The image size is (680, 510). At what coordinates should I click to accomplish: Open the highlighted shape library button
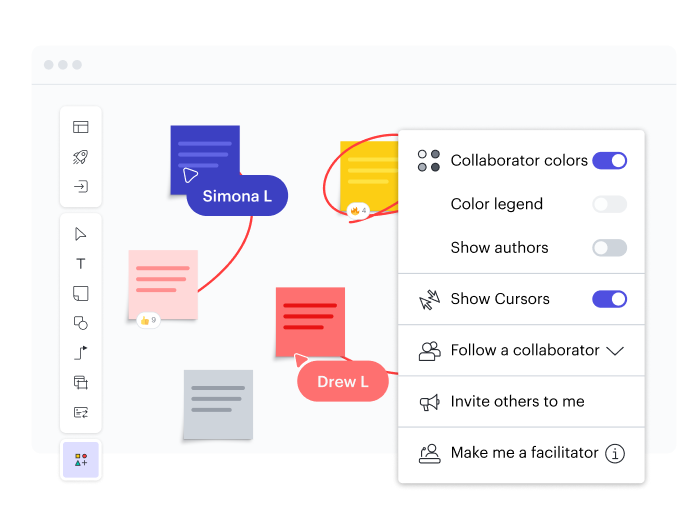click(x=81, y=460)
